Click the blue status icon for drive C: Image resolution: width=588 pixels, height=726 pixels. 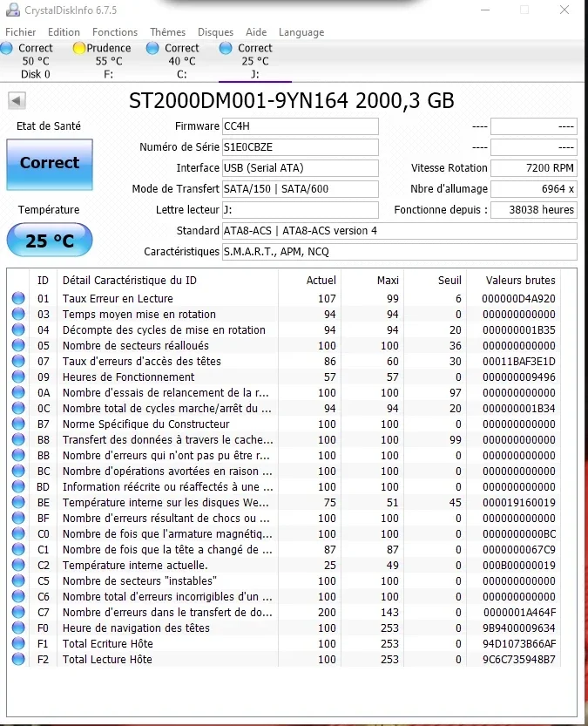point(152,48)
